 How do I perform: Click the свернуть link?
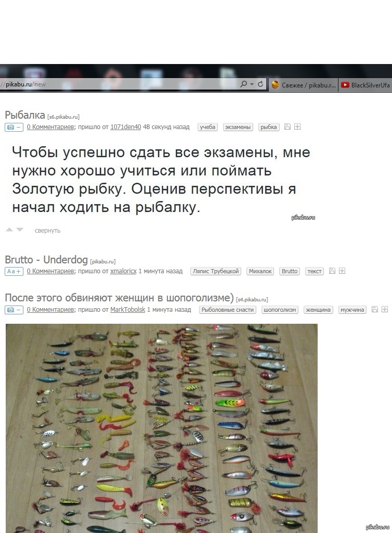click(x=47, y=231)
